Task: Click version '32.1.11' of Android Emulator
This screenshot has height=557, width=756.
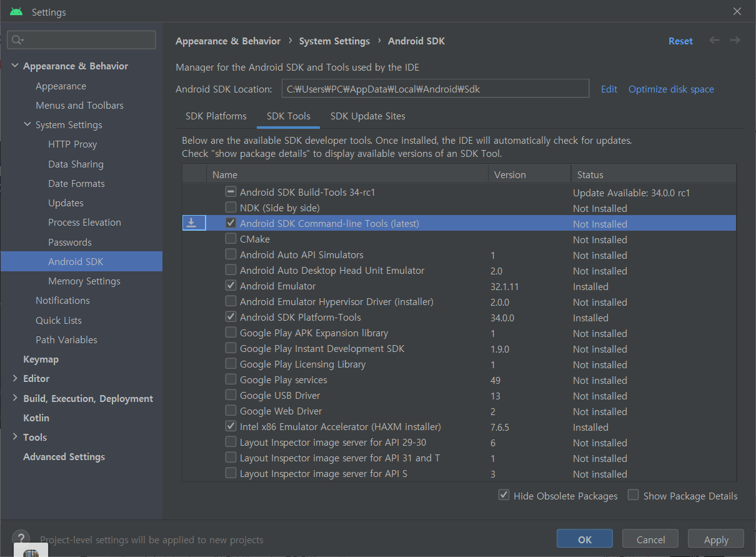Action: 505,286
